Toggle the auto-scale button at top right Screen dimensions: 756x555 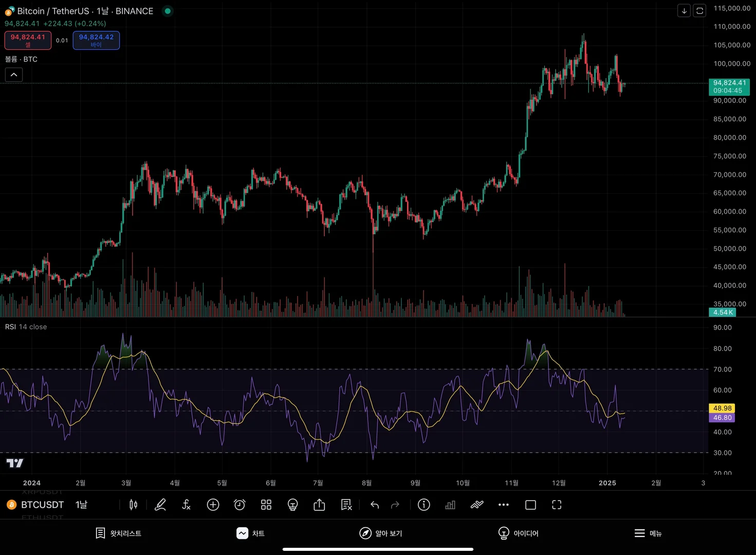pos(699,10)
